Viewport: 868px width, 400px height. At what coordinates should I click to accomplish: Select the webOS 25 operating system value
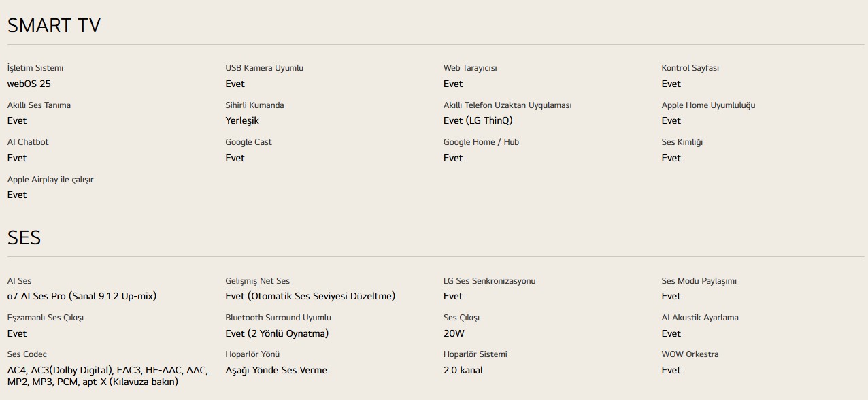coord(29,84)
